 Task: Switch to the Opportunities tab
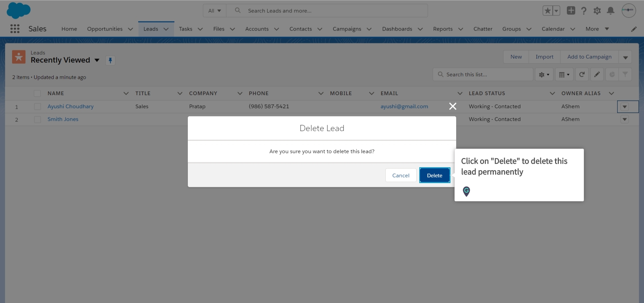pos(105,29)
